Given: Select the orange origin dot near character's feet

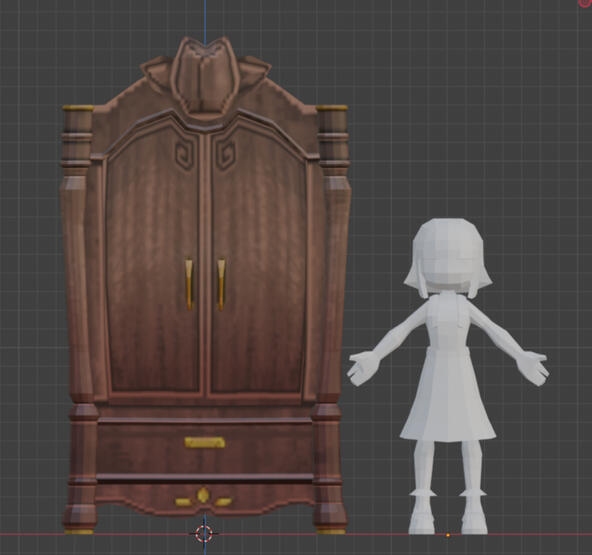Looking at the screenshot, I should (x=448, y=535).
